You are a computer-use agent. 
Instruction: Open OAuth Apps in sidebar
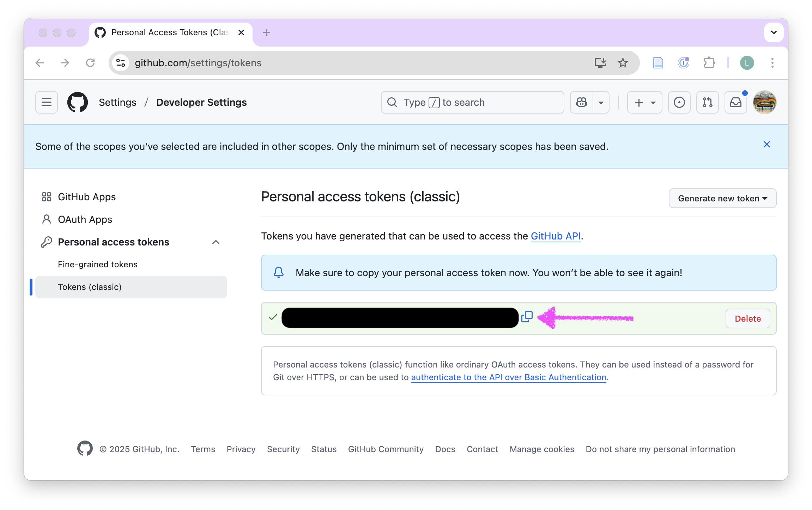coord(85,219)
